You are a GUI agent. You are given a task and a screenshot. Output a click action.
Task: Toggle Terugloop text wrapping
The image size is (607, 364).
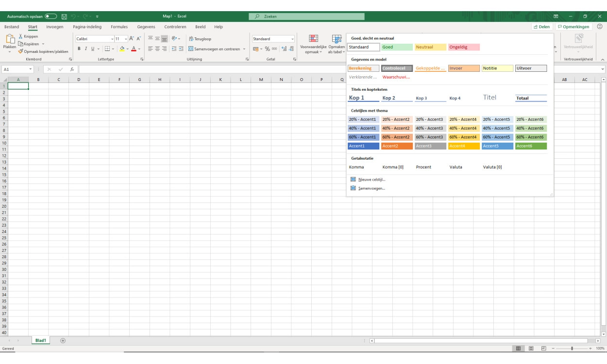200,39
